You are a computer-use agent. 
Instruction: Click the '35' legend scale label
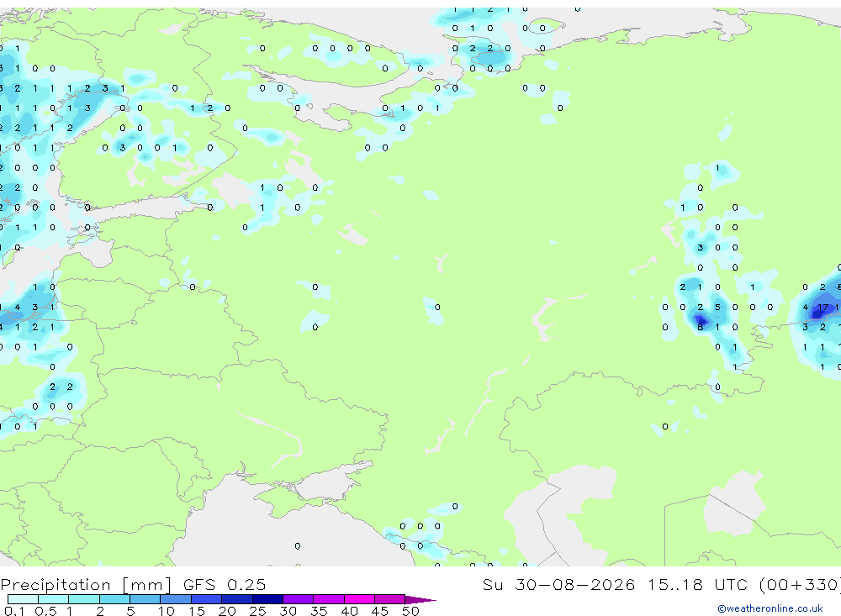click(319, 611)
